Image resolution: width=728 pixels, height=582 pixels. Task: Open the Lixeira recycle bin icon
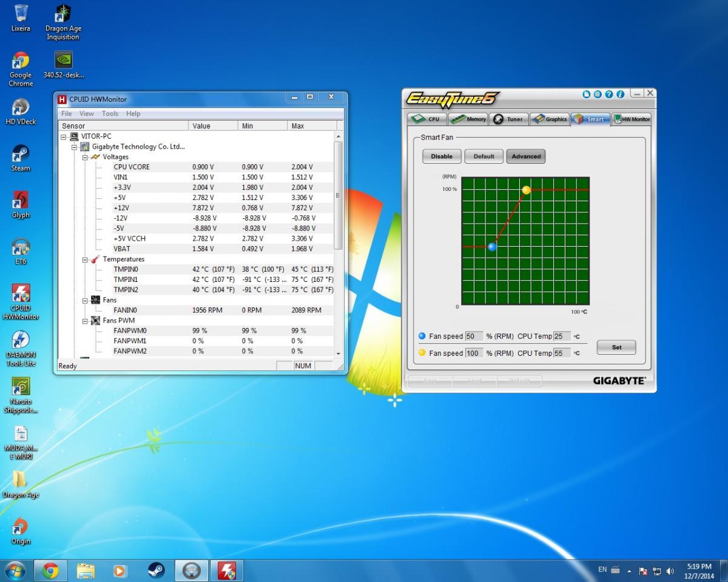pyautogui.click(x=21, y=18)
